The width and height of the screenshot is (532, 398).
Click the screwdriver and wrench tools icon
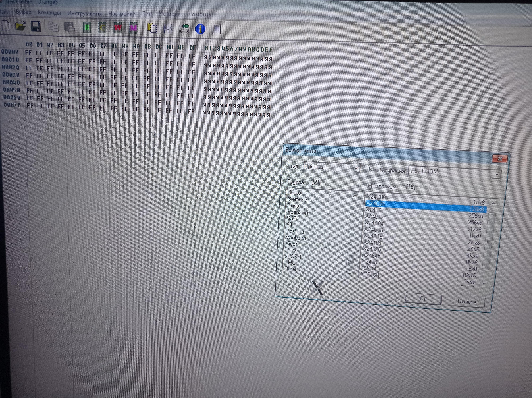[x=184, y=29]
